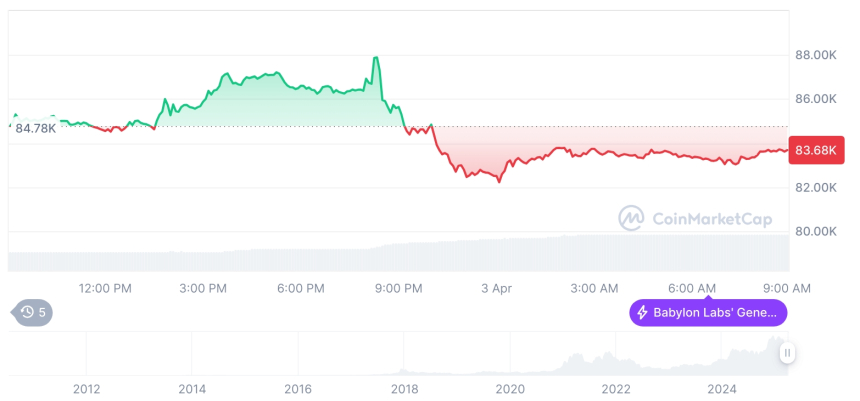The image size is (860, 401).
Task: Click the 84.78K opening price label
Action: point(36,128)
